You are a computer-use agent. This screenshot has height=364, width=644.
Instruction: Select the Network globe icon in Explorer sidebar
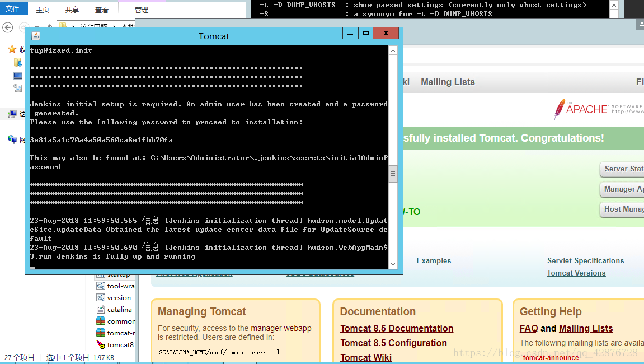pyautogui.click(x=12, y=139)
